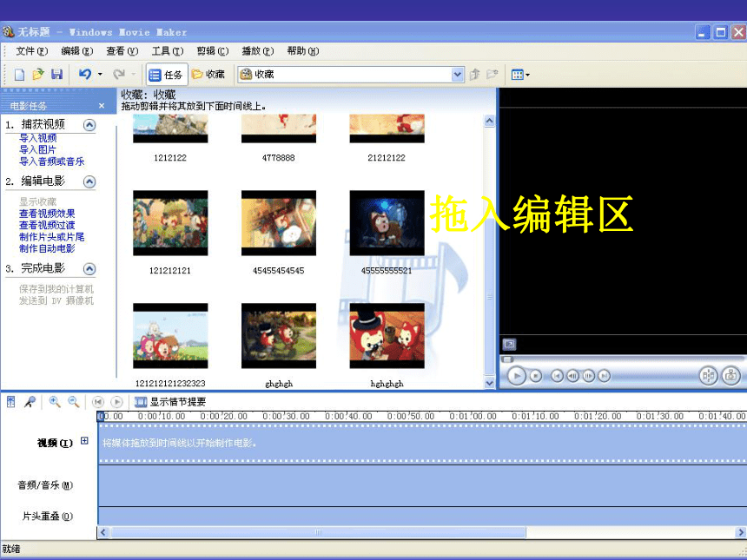Viewport: 747px width, 560px height.
Task: Close the 电影任务 pane
Action: pyautogui.click(x=102, y=106)
